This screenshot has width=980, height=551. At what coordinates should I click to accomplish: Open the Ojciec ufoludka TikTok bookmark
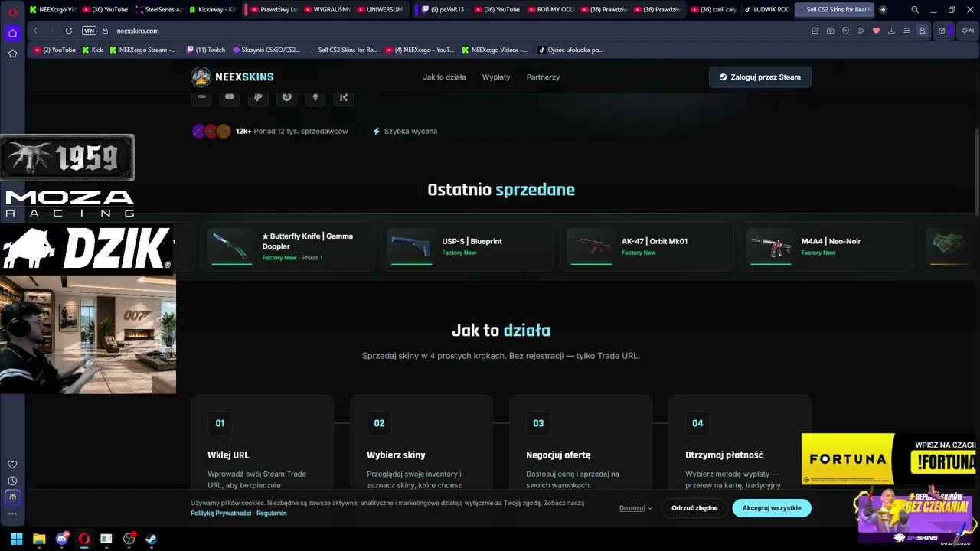(571, 50)
